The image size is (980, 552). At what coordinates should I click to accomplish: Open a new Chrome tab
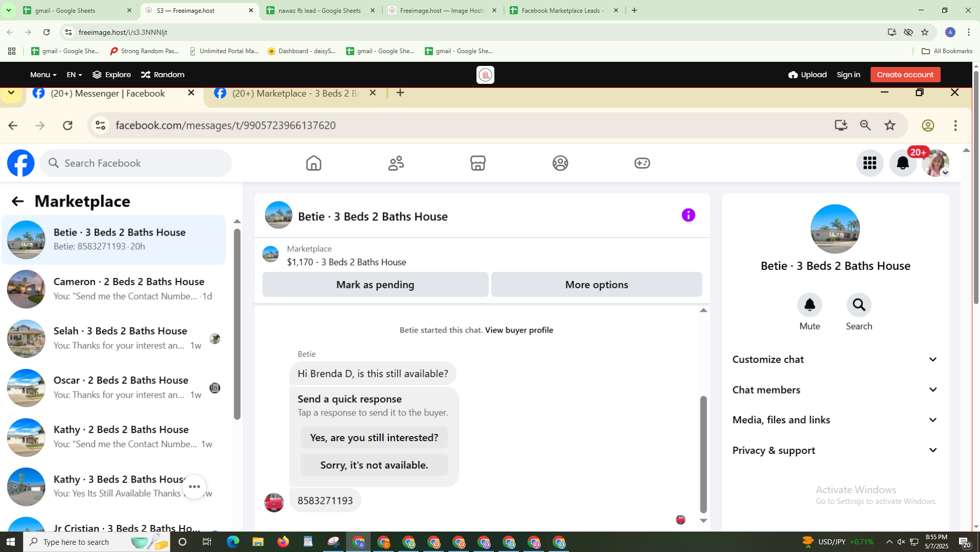[x=634, y=10]
